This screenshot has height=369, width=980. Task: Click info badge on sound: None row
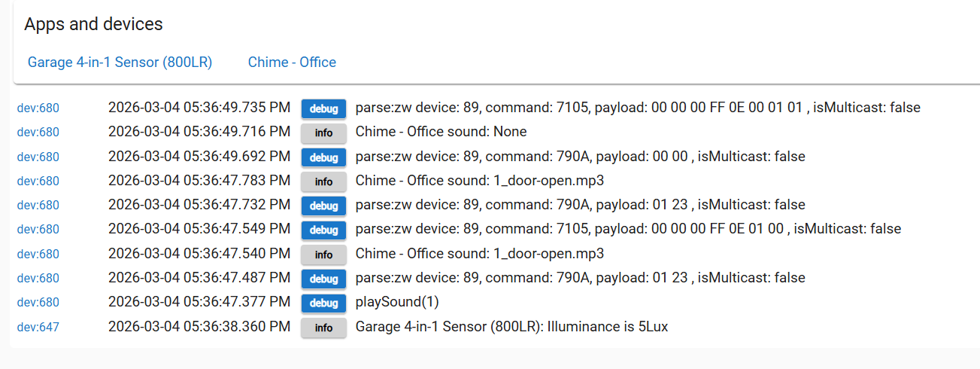click(x=323, y=133)
